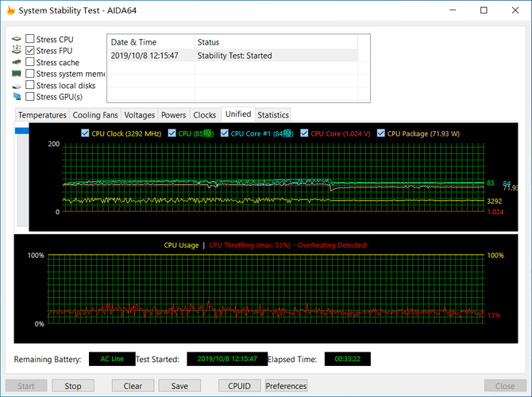532x397 pixels.
Task: Click the Stop button
Action: pyautogui.click(x=73, y=386)
